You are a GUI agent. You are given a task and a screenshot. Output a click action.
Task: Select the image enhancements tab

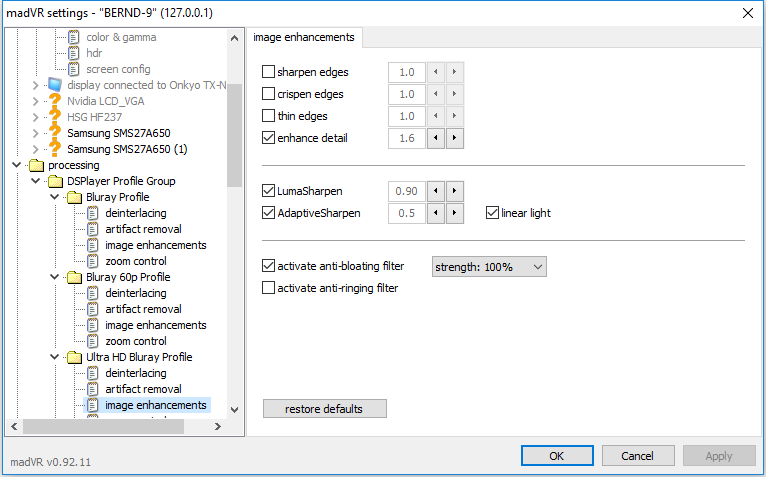304,37
